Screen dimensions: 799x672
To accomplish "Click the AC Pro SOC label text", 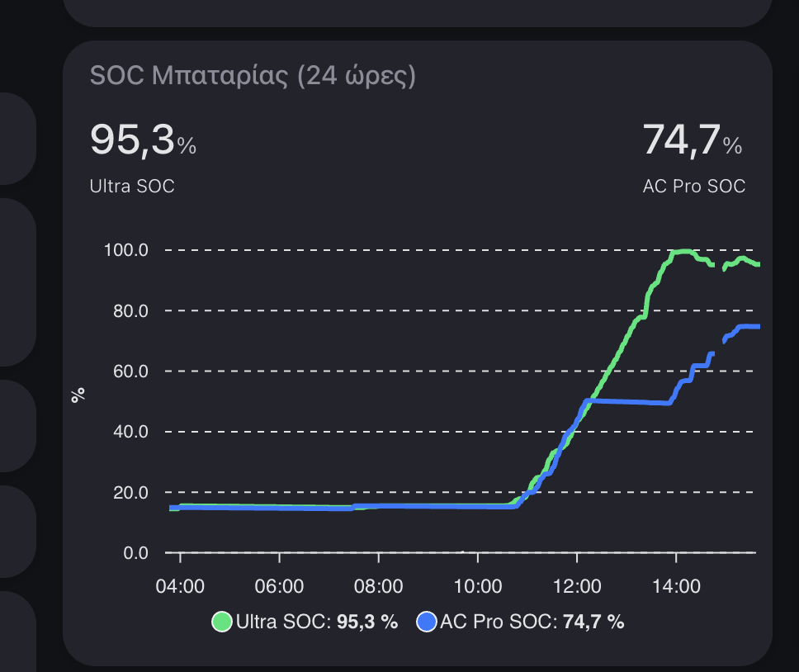I will [694, 187].
